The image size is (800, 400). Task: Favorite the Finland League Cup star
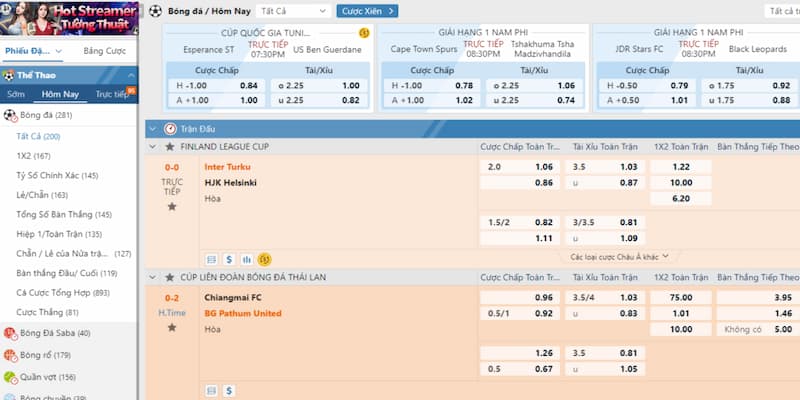(170, 147)
